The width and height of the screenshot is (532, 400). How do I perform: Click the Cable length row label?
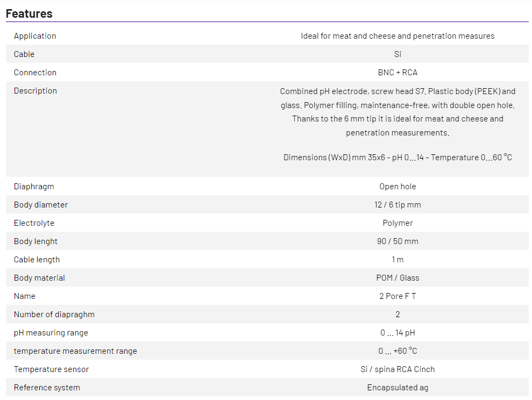[x=37, y=260]
